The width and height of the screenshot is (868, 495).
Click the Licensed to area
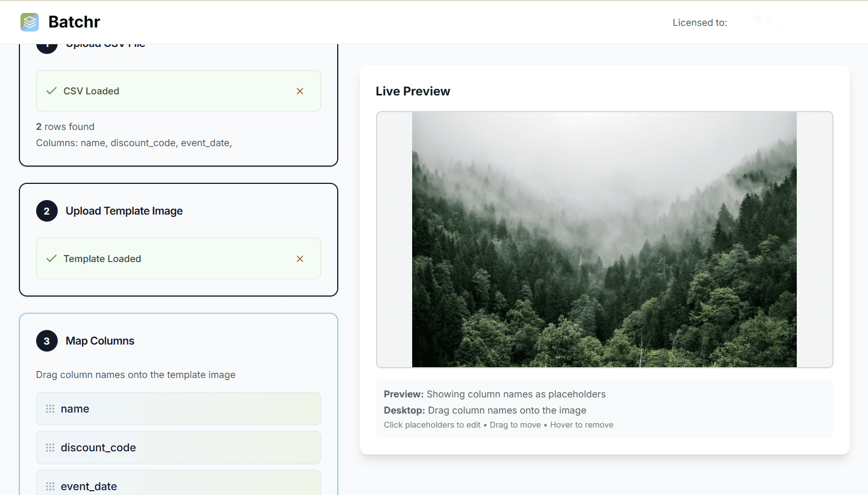700,22
